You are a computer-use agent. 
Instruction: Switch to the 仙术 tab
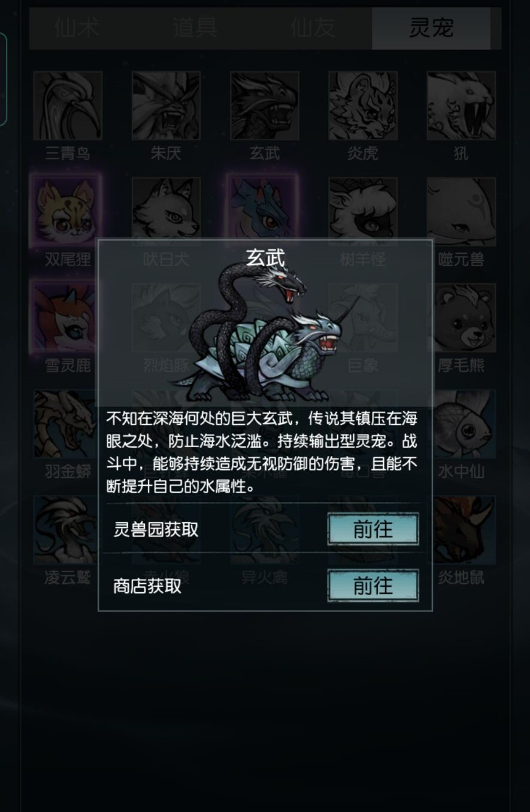point(77,28)
